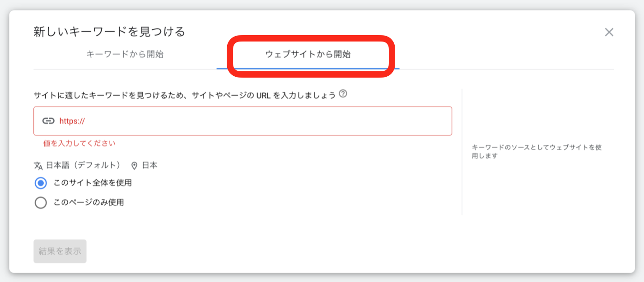Viewport: 644px width, 282px height.
Task: Open the 日本 location selector
Action: [150, 166]
